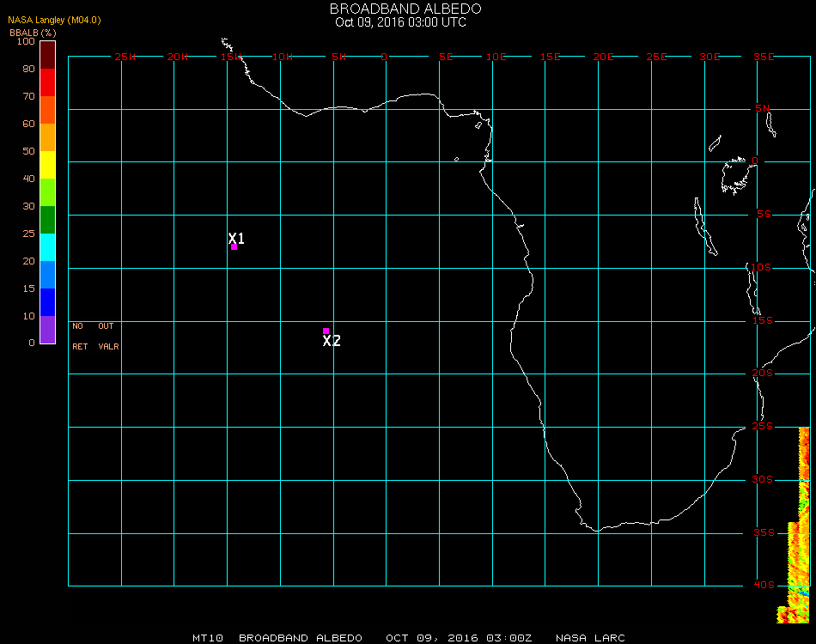Click the '10S' latitude label
The width and height of the screenshot is (816, 644).
point(761,267)
